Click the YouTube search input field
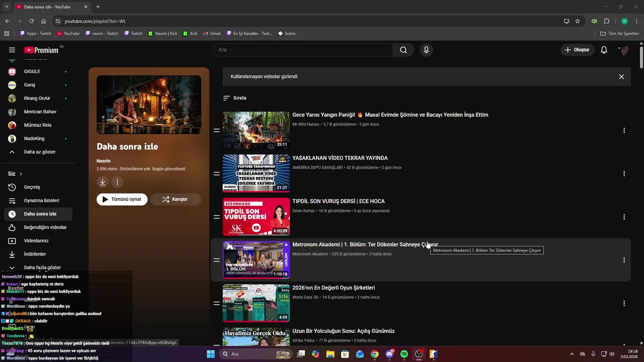The height and width of the screenshot is (362, 644). coord(303,50)
